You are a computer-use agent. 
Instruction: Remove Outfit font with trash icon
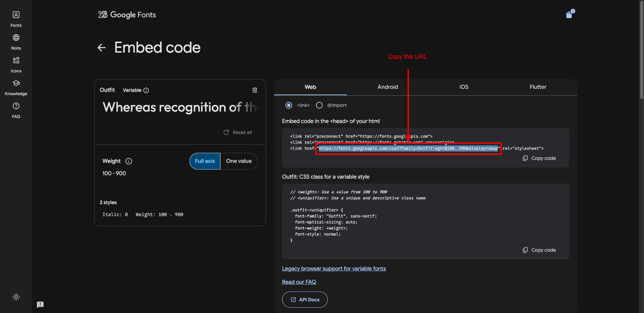[x=255, y=90]
